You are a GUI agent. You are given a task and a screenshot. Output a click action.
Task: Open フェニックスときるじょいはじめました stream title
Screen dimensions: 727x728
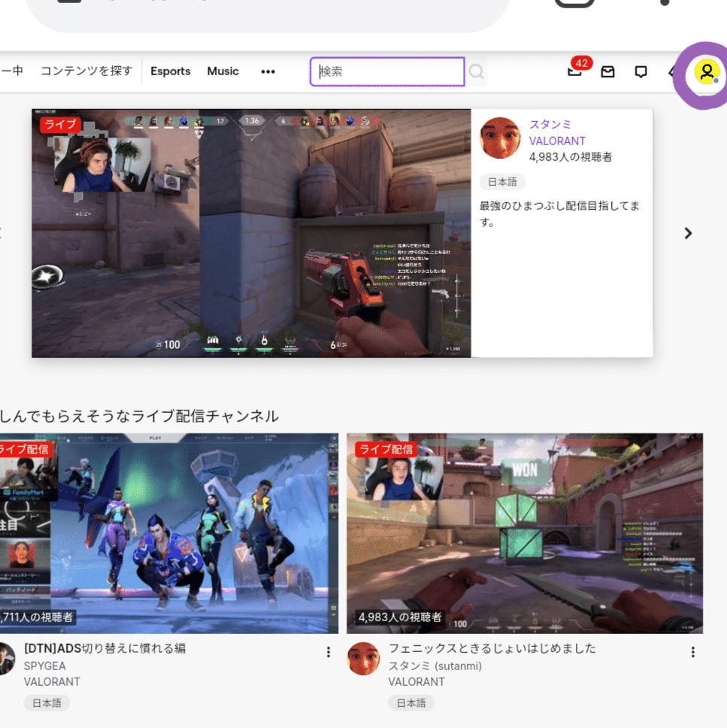(492, 648)
